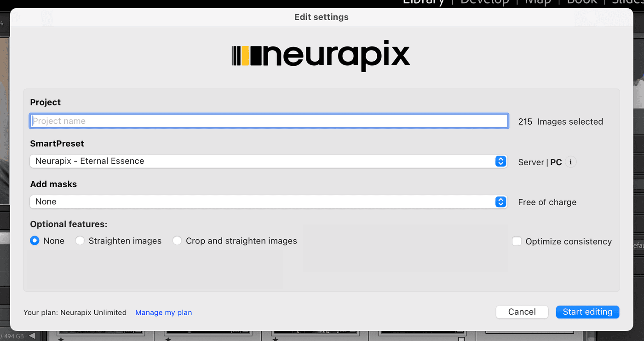Image resolution: width=644 pixels, height=341 pixels.
Task: Click the info icon next to PC
Action: point(570,162)
